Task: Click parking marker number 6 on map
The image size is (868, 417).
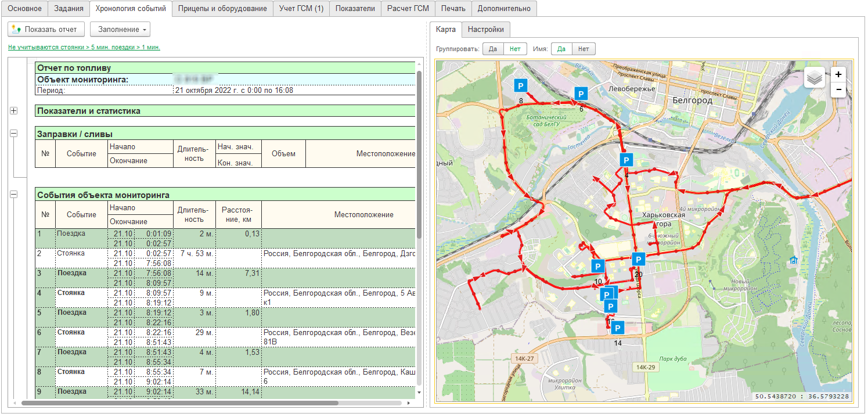Action: (x=581, y=94)
